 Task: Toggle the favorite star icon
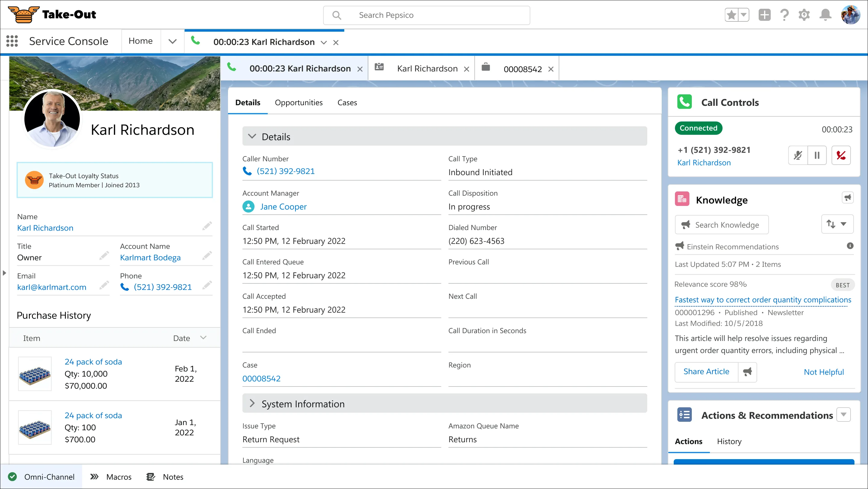730,15
